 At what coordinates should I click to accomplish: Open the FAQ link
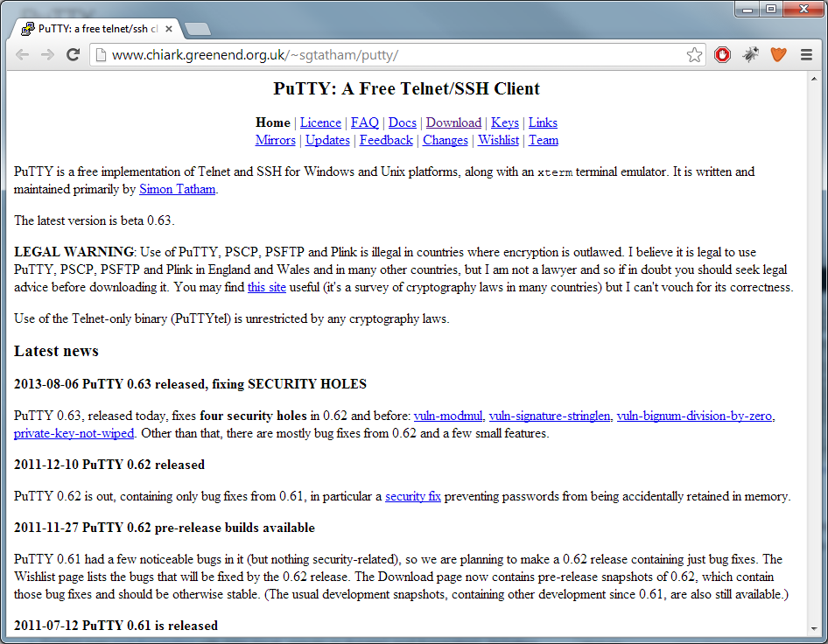point(365,122)
